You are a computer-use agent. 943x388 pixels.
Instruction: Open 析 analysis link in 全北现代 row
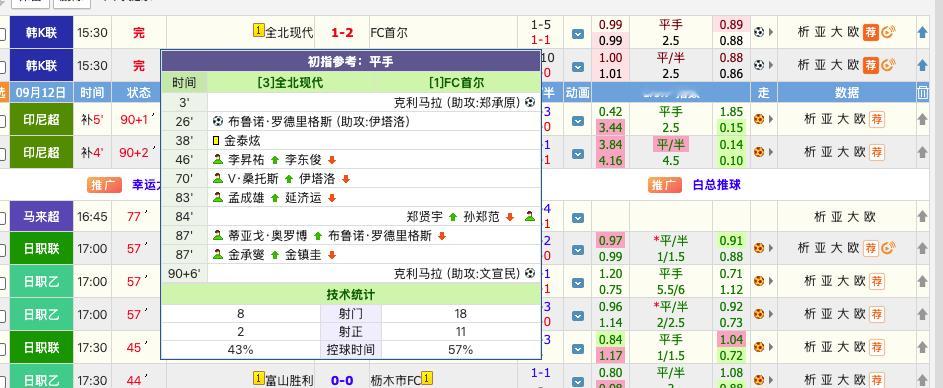[x=803, y=32]
